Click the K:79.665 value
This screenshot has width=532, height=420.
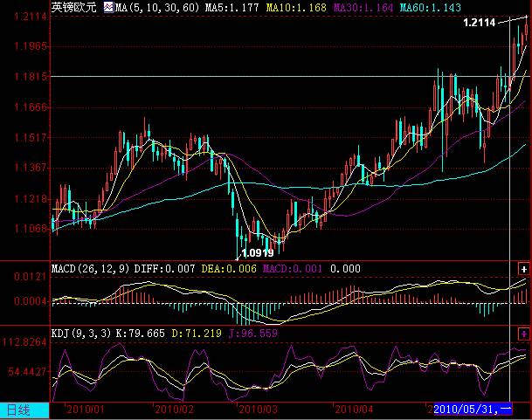(x=141, y=334)
